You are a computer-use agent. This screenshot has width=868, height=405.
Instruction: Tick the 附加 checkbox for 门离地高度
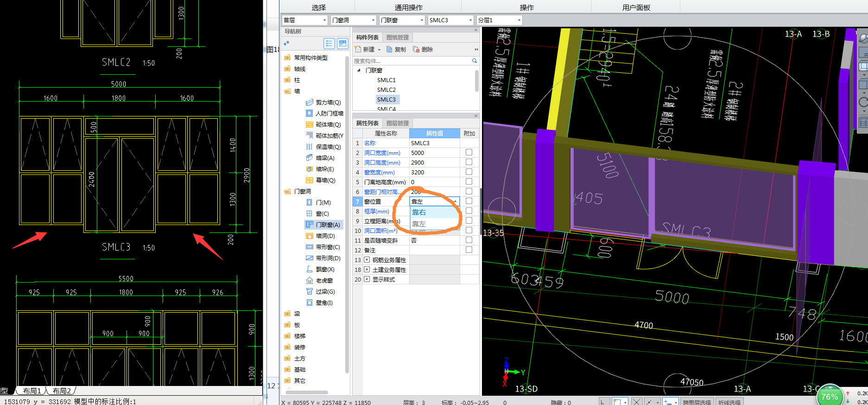[x=469, y=182]
